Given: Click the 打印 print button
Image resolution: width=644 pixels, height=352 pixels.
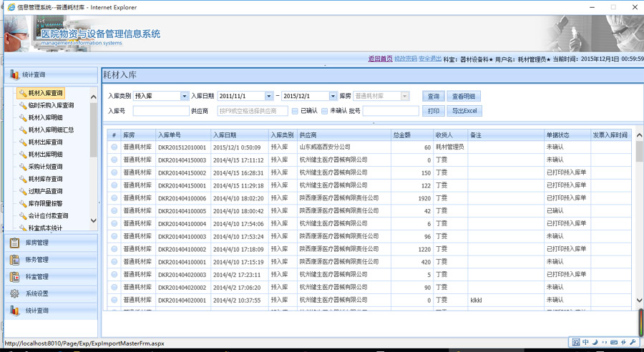Looking at the screenshot, I should tap(434, 111).
